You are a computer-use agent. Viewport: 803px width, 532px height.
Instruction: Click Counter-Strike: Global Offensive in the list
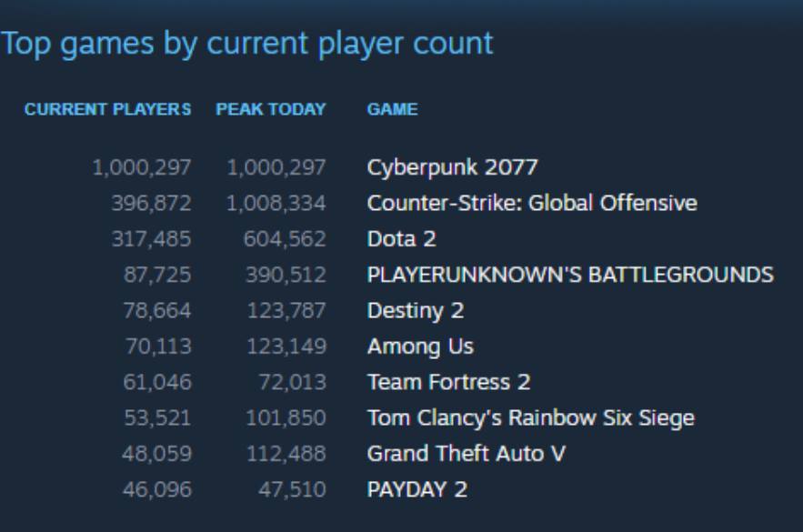(x=532, y=203)
